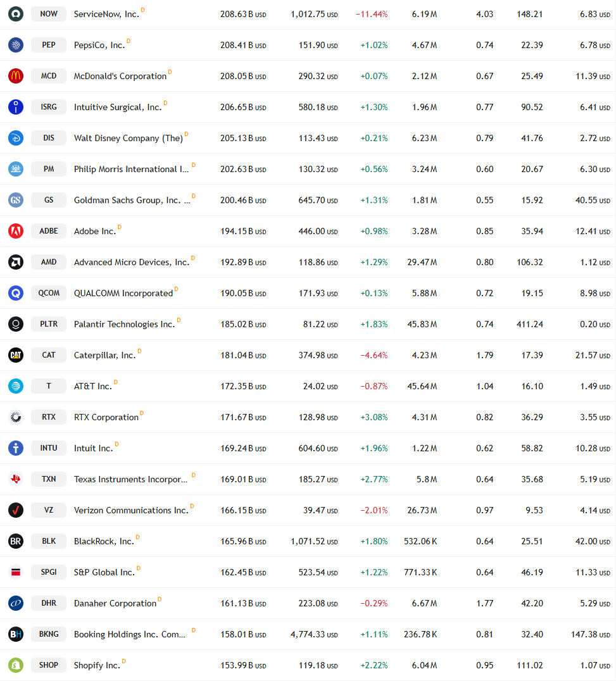
Task: Select Disney's 205.13 B USD market cap
Action: (243, 139)
